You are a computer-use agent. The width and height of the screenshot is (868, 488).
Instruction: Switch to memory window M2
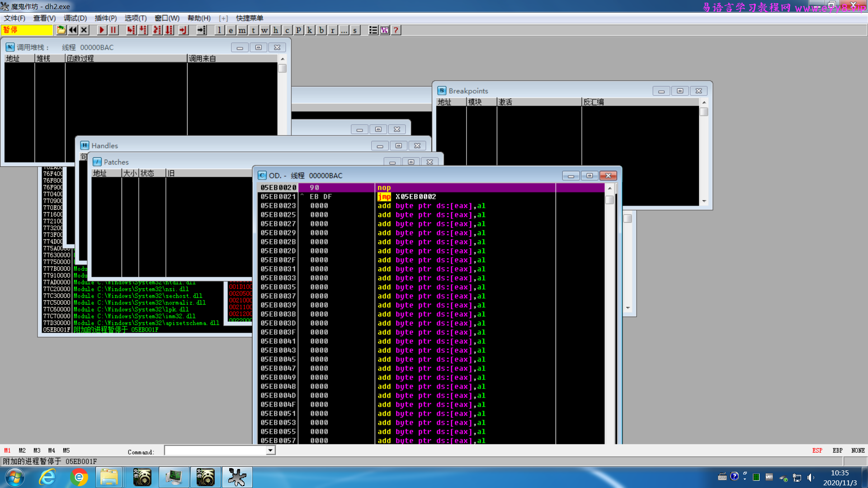point(22,450)
